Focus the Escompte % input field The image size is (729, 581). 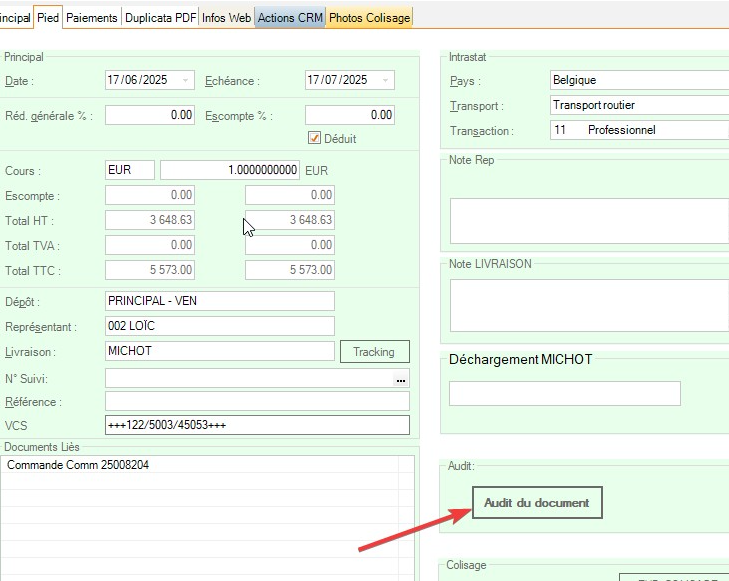[x=349, y=115]
